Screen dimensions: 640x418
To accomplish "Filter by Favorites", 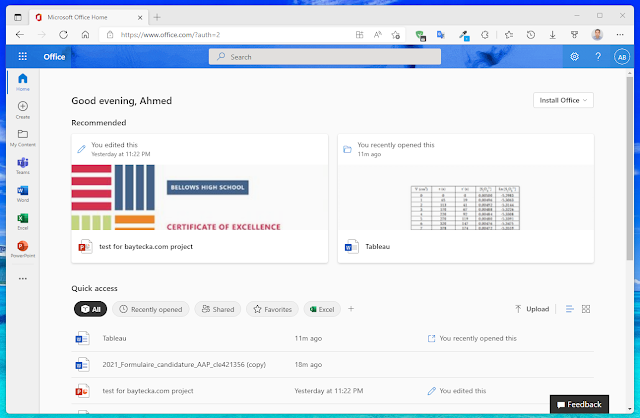I will (272, 309).
